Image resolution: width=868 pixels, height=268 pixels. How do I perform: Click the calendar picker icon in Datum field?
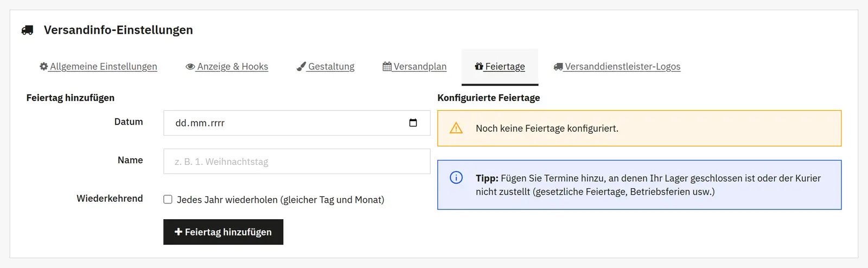point(413,123)
